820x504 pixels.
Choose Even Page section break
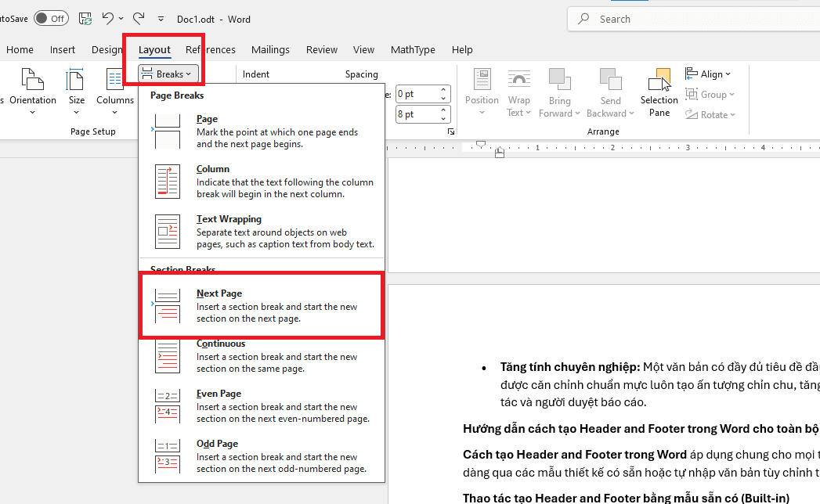tap(262, 405)
